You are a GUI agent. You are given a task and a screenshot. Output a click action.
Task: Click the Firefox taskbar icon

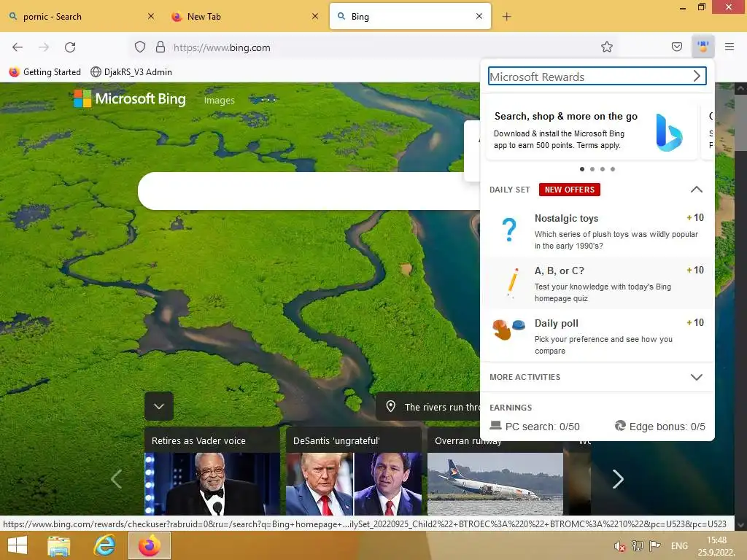(149, 545)
